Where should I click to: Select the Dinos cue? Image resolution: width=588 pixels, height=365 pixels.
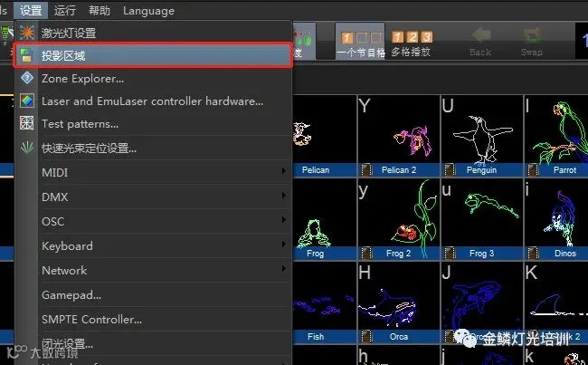coord(556,219)
